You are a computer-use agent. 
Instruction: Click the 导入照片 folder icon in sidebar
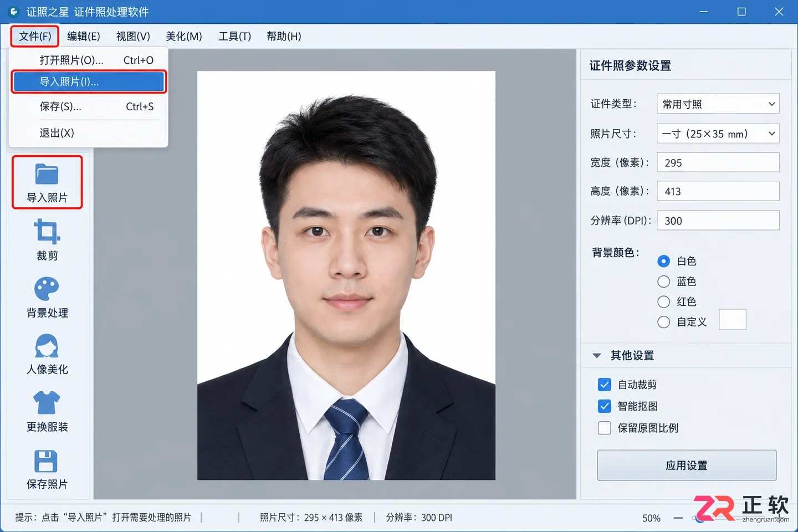[x=47, y=174]
